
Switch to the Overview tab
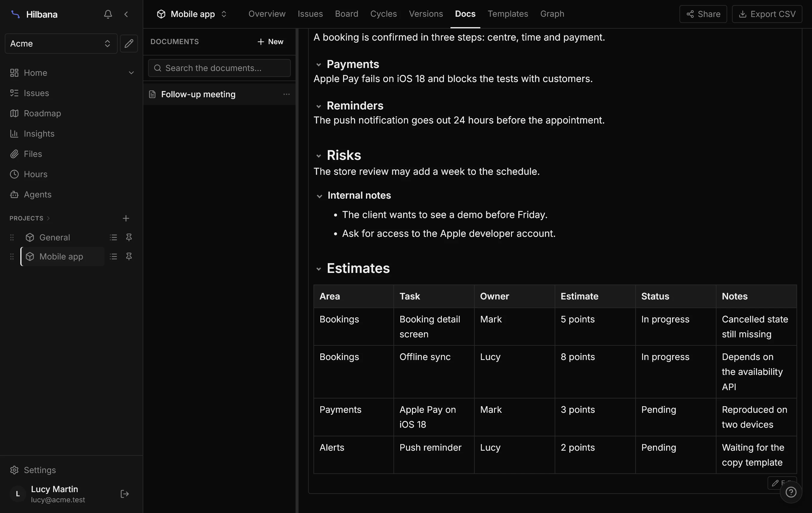(x=267, y=14)
